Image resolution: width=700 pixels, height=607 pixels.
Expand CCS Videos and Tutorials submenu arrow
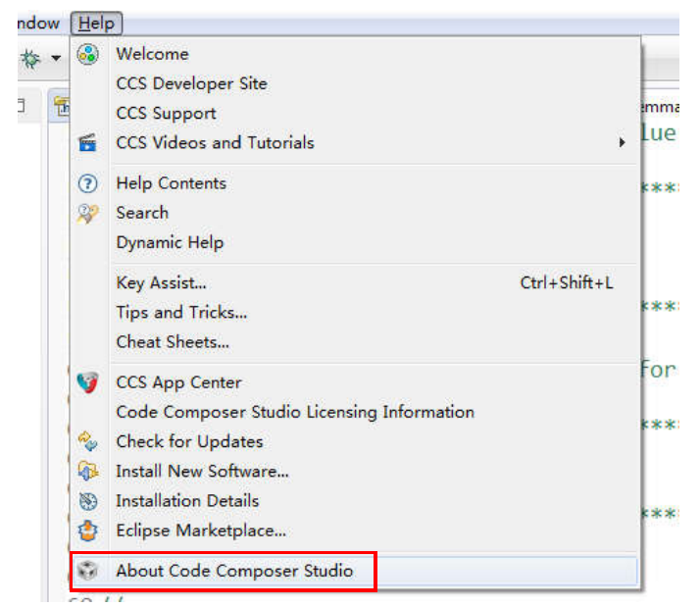[622, 143]
